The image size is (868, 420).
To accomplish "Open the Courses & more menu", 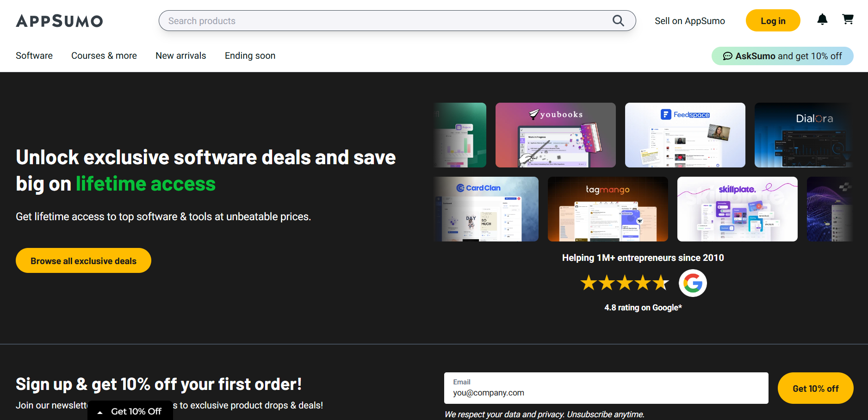I will [104, 56].
